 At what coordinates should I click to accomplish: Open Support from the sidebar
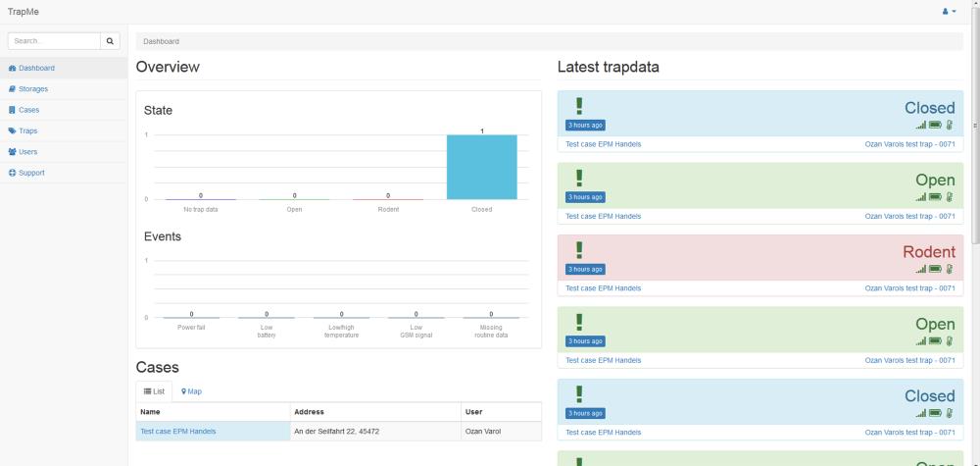tap(64, 173)
